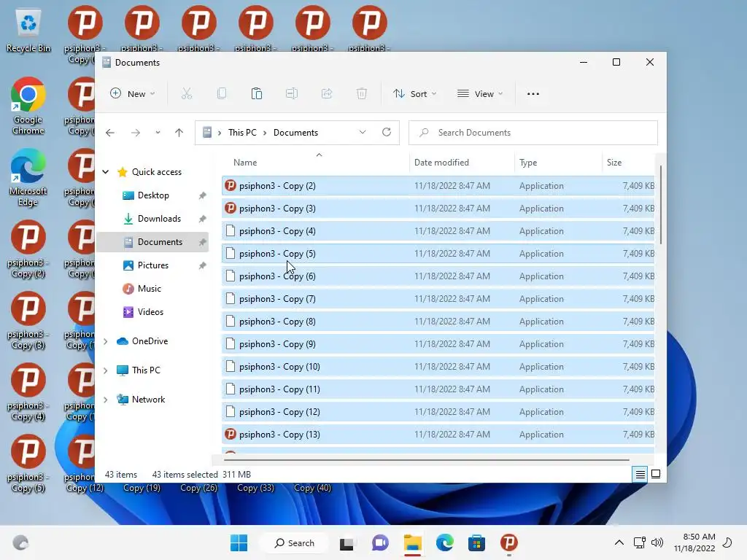The height and width of the screenshot is (560, 747).
Task: Expand the OneDrive tree node
Action: tap(106, 341)
